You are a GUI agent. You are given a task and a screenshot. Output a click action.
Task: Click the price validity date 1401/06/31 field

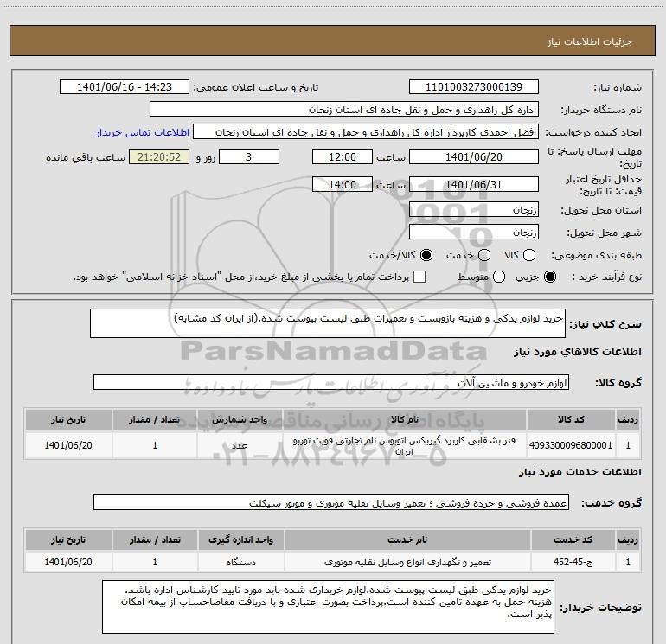click(x=474, y=184)
